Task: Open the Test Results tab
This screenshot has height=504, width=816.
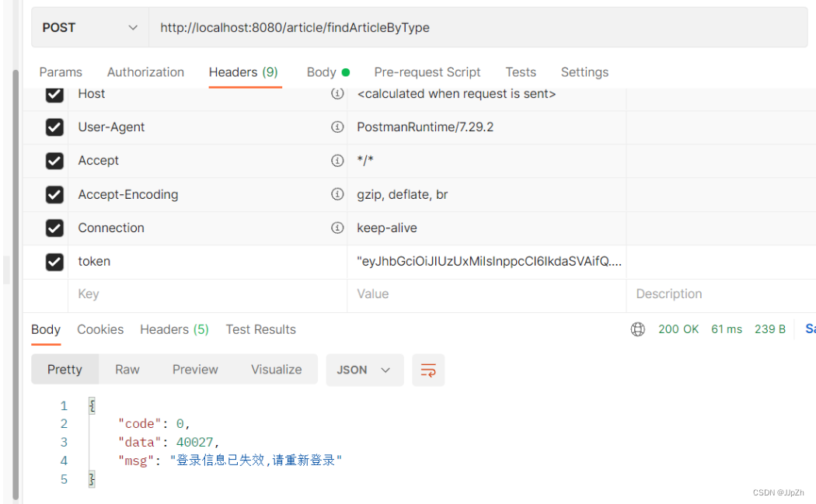Action: point(260,330)
